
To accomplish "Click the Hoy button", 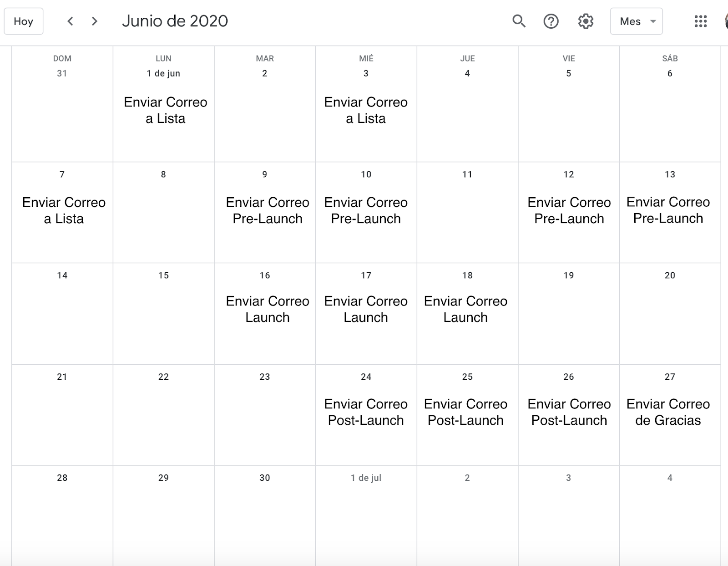I will click(x=24, y=21).
